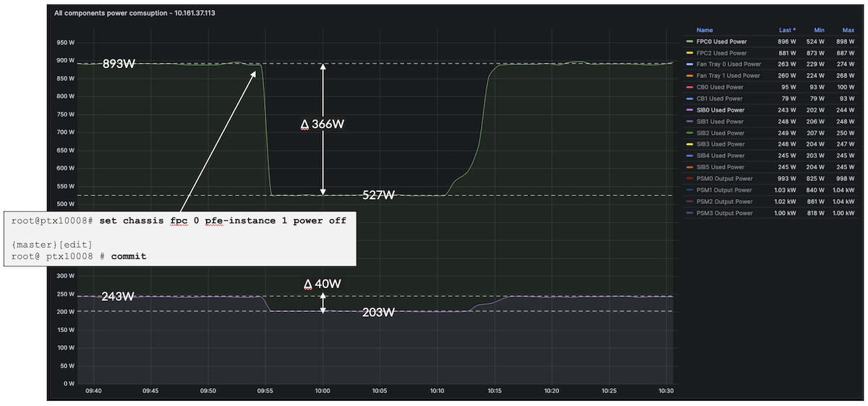The width and height of the screenshot is (868, 406).
Task: Change the CB1 Used Power series color swatch
Action: (689, 98)
